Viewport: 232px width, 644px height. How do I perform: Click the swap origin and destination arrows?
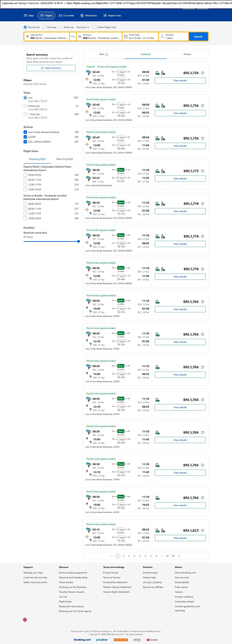(x=73, y=36)
